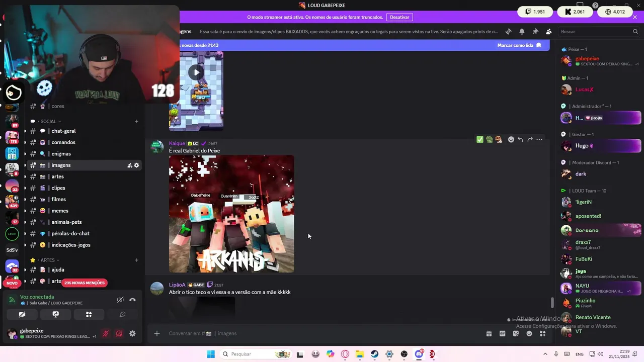Open imagens channel settings gear
Screen dimensions: 644x362
point(136,165)
